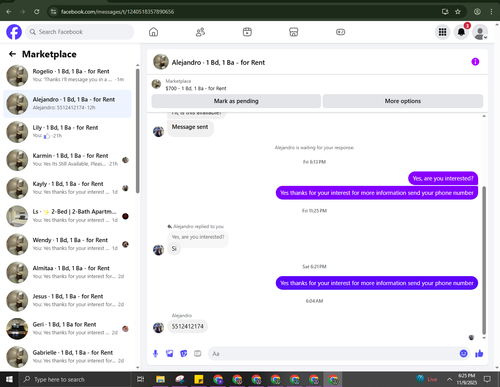Screen dimensions: 500x387
Task: Click the "Message sent" bubble
Action: (190, 127)
